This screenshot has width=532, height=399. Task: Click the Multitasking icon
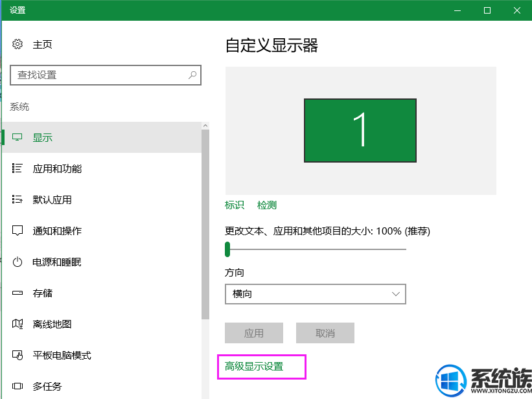(x=17, y=386)
